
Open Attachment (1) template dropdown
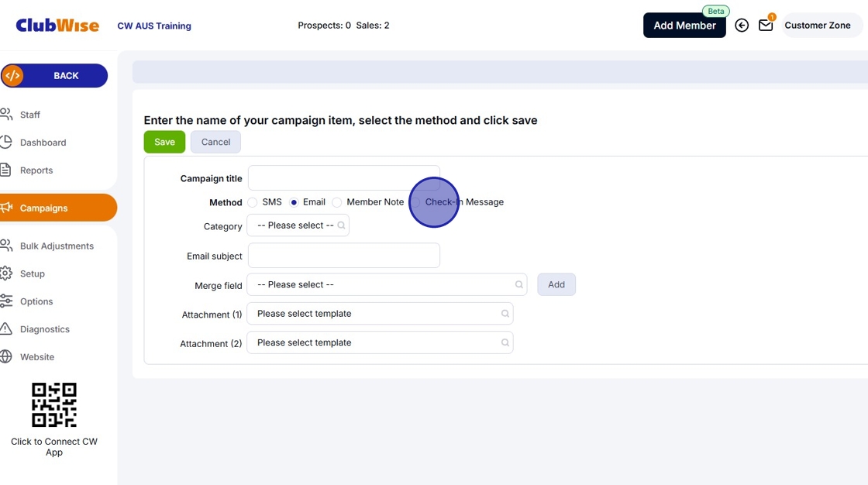pyautogui.click(x=380, y=313)
